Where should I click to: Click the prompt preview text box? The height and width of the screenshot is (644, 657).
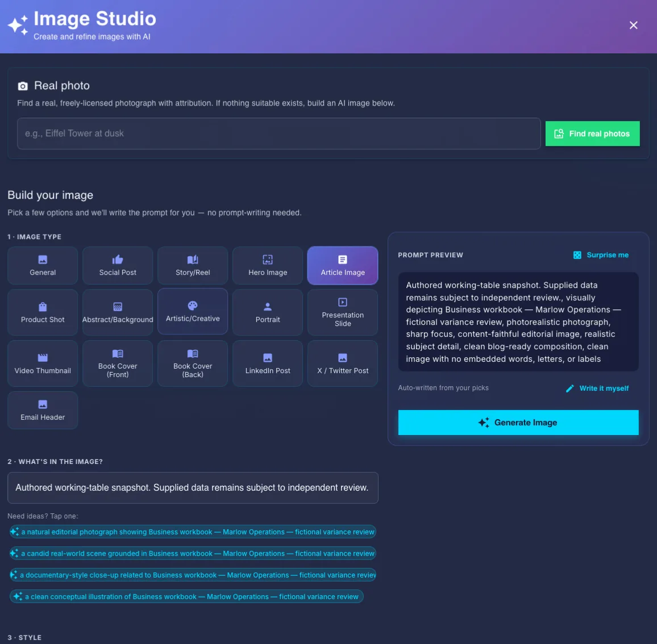[x=518, y=321]
